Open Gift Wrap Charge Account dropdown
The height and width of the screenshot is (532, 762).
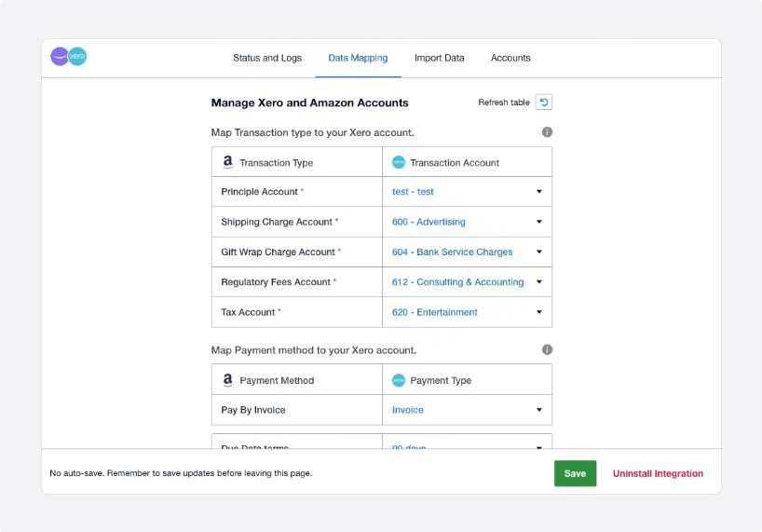(x=467, y=252)
